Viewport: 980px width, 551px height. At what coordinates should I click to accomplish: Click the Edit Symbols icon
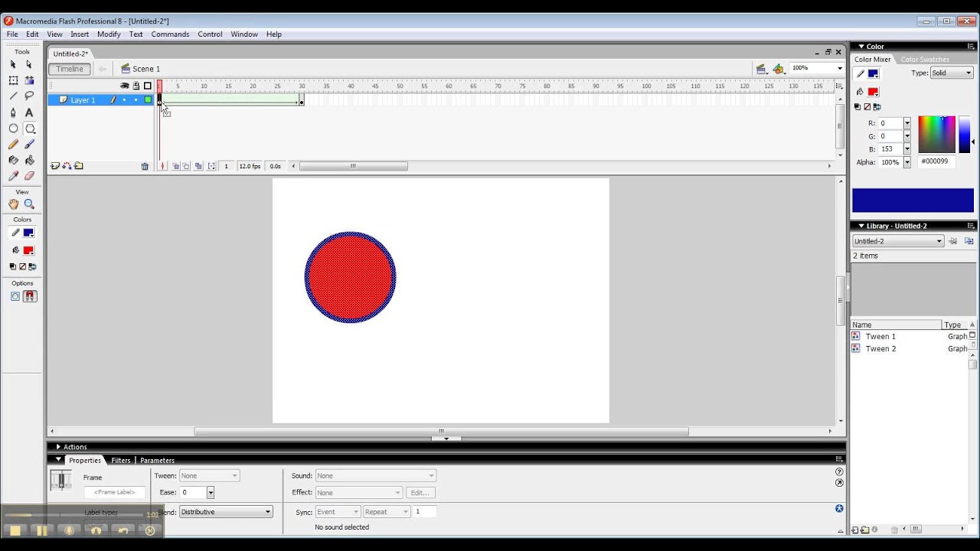(x=779, y=69)
